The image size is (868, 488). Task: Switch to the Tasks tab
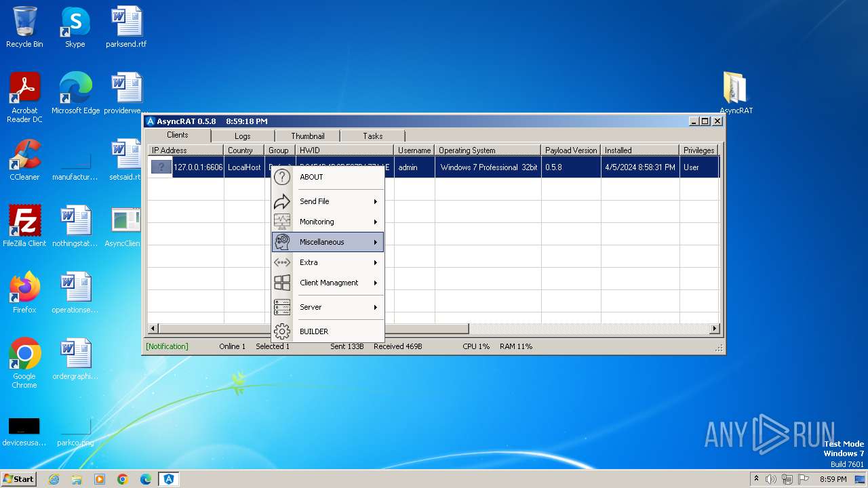373,136
